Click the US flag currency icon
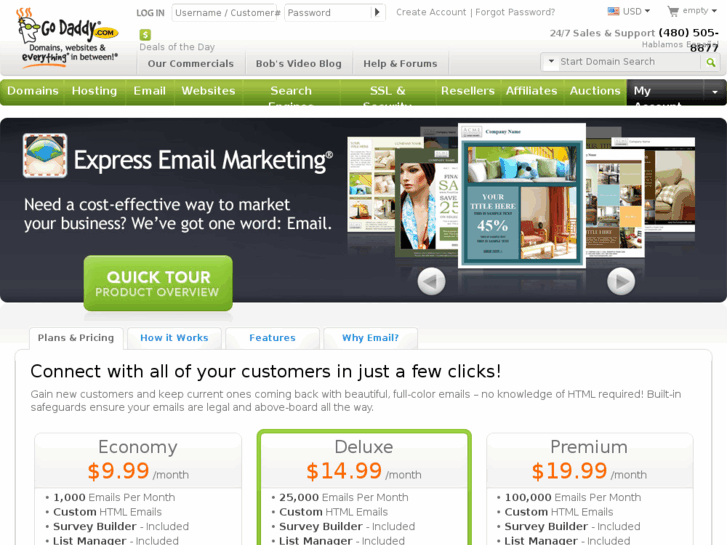The width and height of the screenshot is (727, 545). [x=613, y=11]
